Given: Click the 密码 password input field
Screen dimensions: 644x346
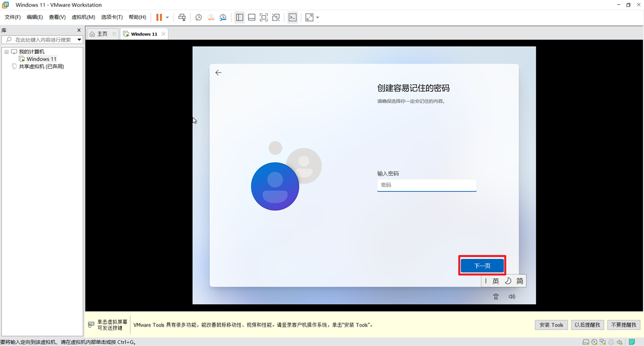Looking at the screenshot, I should 427,185.
